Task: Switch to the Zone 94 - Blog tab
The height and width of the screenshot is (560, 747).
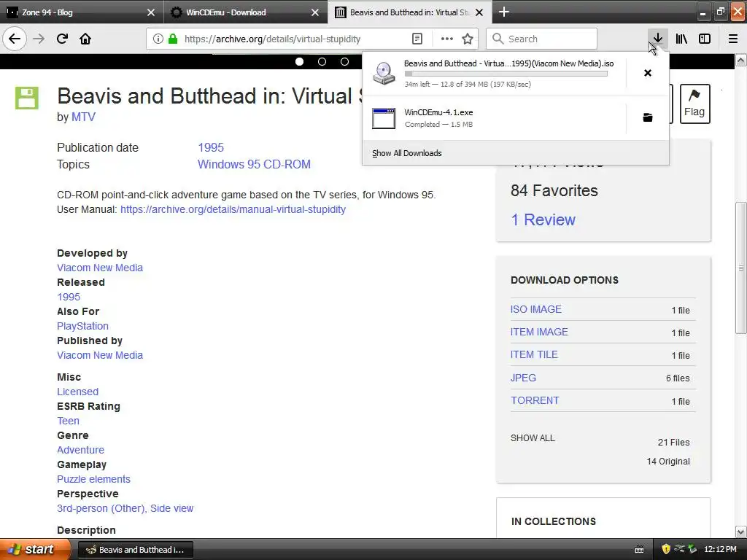Action: pos(81,12)
